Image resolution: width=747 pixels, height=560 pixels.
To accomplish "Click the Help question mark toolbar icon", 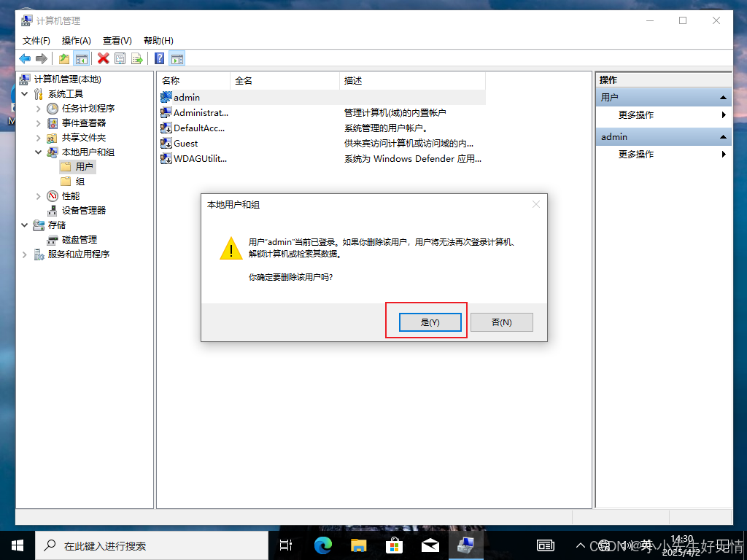I will [160, 58].
